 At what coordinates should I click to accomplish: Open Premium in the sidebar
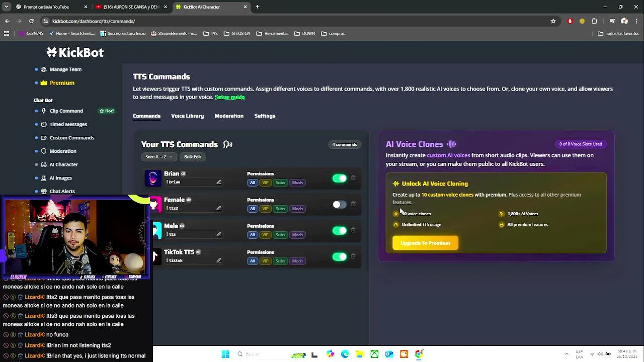coord(62,82)
